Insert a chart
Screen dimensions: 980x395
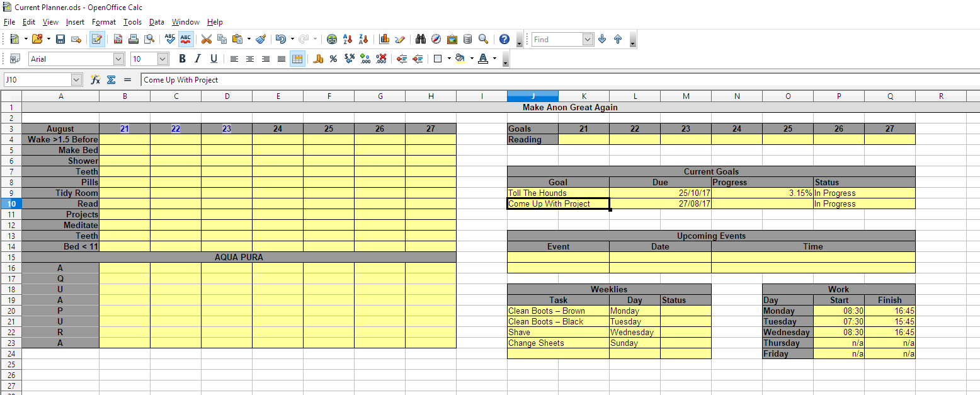tap(384, 39)
